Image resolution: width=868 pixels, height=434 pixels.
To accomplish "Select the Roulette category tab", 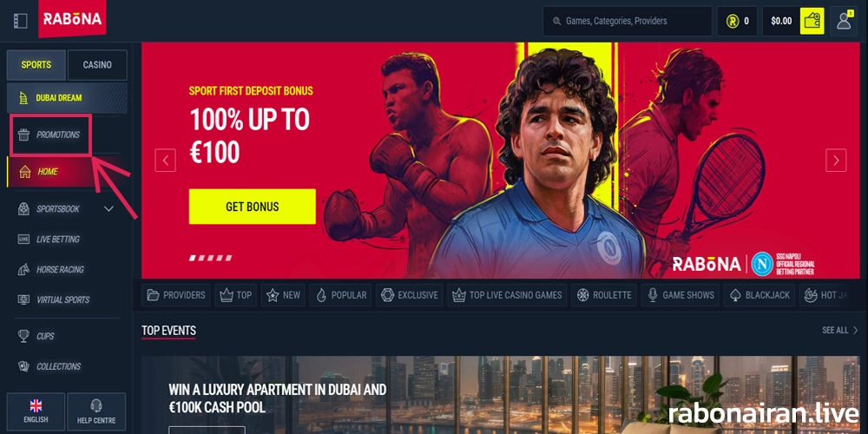I will click(x=604, y=295).
